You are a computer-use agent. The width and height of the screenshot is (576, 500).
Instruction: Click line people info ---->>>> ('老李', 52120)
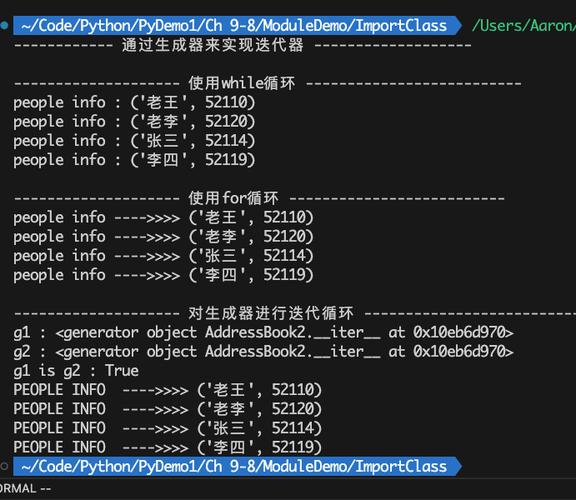click(163, 237)
